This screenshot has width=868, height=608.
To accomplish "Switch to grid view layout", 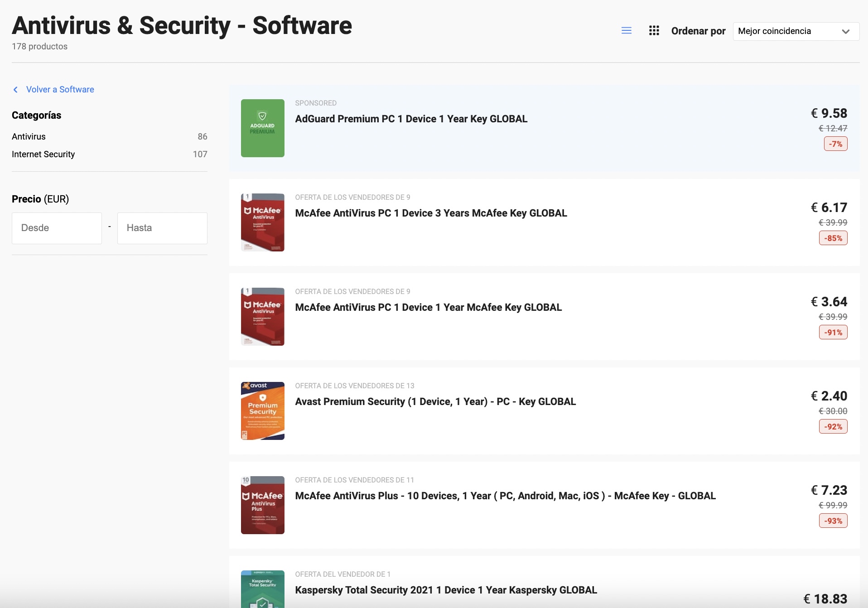I will [654, 31].
